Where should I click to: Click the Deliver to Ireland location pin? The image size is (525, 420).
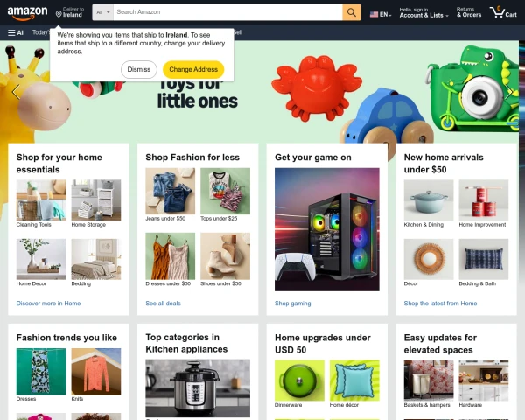59,14
